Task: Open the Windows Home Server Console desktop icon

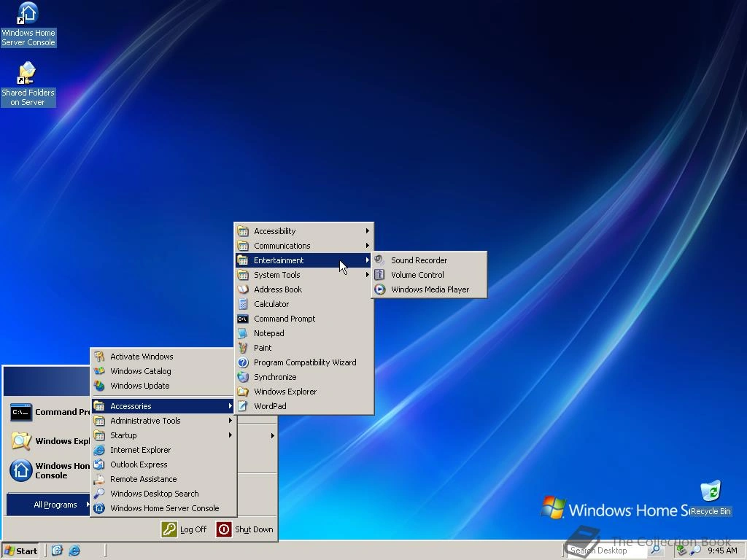Action: [x=28, y=16]
